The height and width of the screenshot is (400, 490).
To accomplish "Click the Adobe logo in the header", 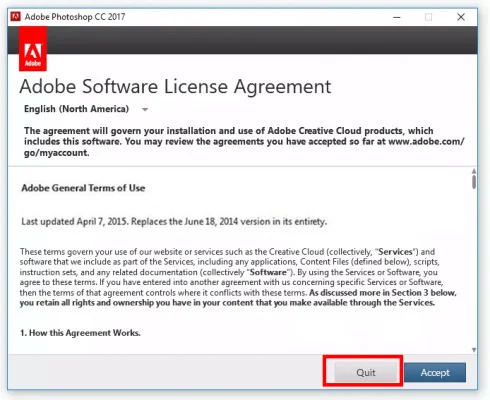I will click(33, 49).
